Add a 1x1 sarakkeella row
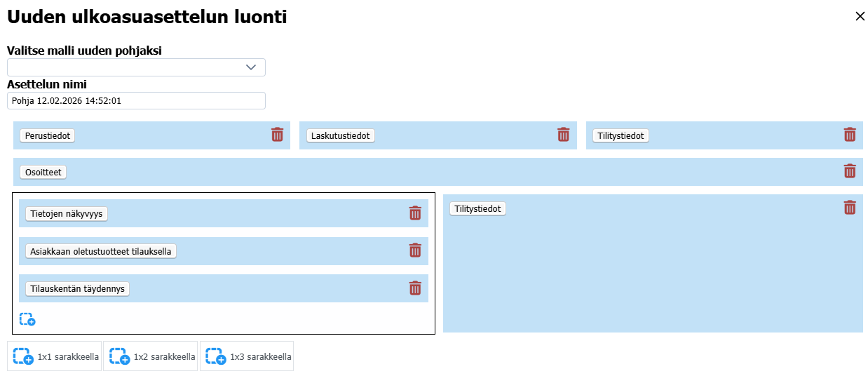 pyautogui.click(x=55, y=356)
